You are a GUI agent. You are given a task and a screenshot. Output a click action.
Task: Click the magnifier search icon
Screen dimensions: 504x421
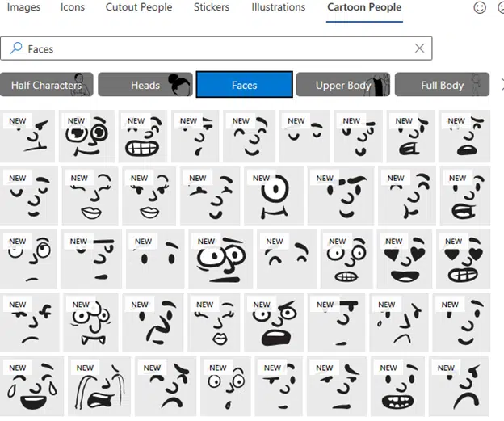point(16,48)
